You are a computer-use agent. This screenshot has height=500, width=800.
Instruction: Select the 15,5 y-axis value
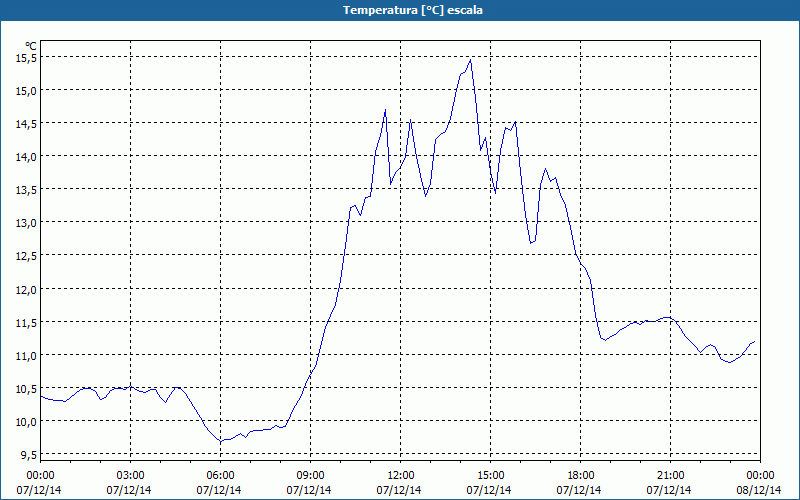27,59
